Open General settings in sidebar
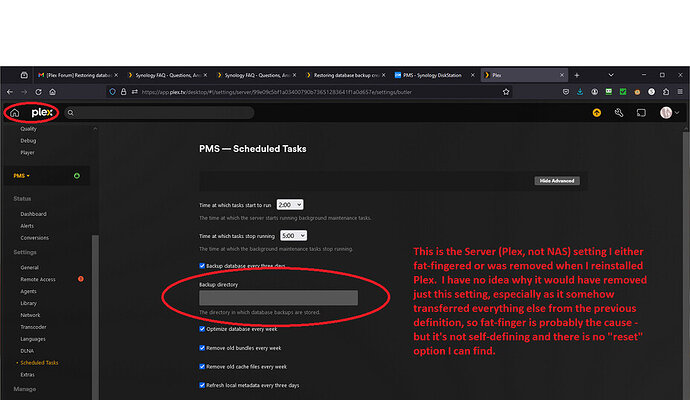690x400 pixels. 29,268
